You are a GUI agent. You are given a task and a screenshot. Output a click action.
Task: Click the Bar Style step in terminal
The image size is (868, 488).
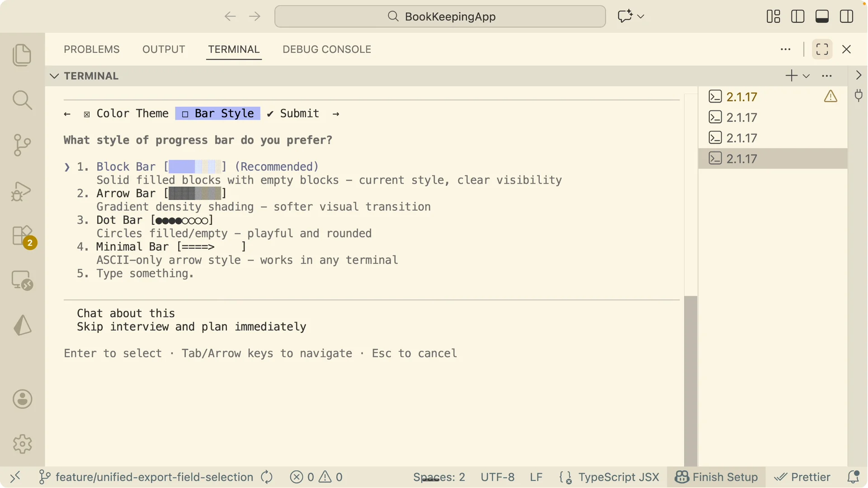pos(217,114)
